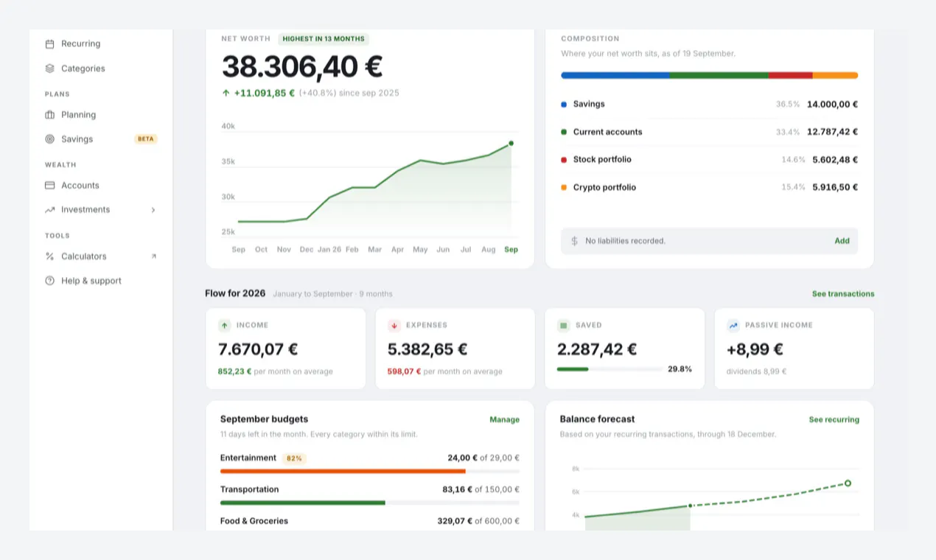This screenshot has width=936, height=560.
Task: Open Manage for September budgets
Action: point(505,420)
